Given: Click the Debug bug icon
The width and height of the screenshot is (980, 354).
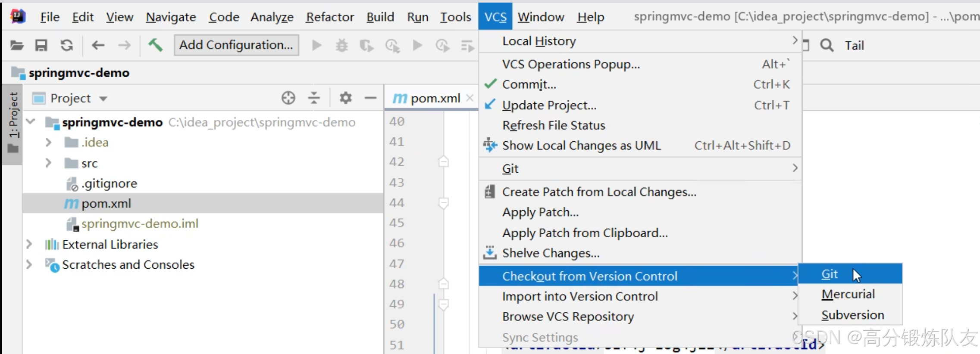Looking at the screenshot, I should coord(342,45).
